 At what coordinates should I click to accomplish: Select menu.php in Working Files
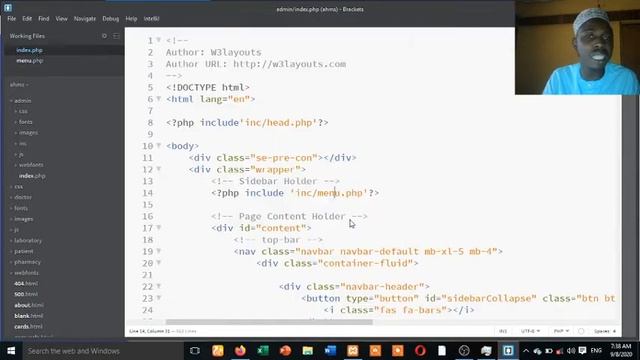click(x=30, y=61)
